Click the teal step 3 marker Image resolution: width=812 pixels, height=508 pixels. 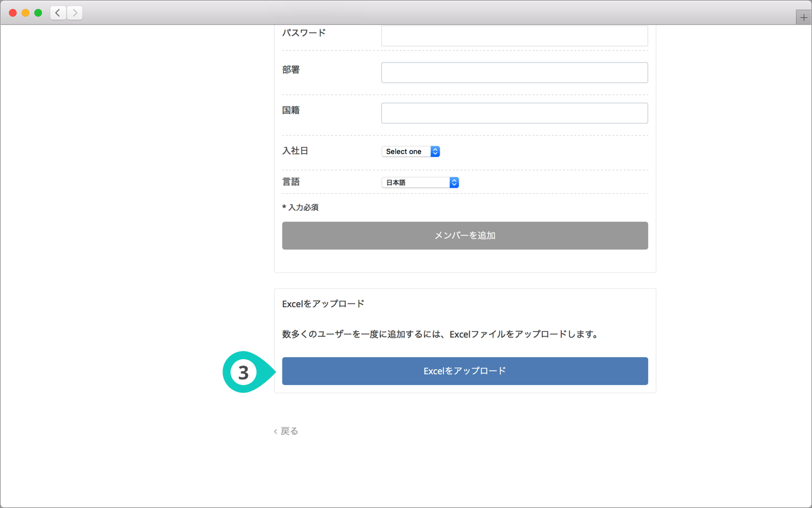pyautogui.click(x=244, y=372)
